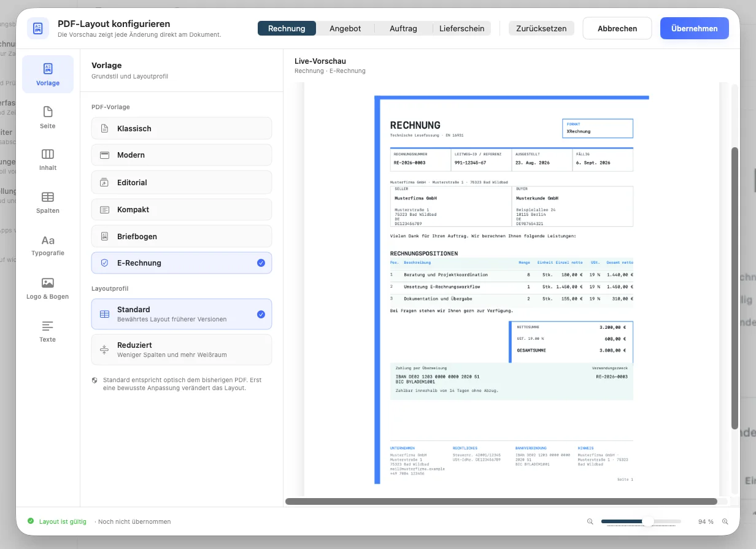The width and height of the screenshot is (756, 549).
Task: Open the Vorlage sidebar section
Action: click(x=48, y=74)
